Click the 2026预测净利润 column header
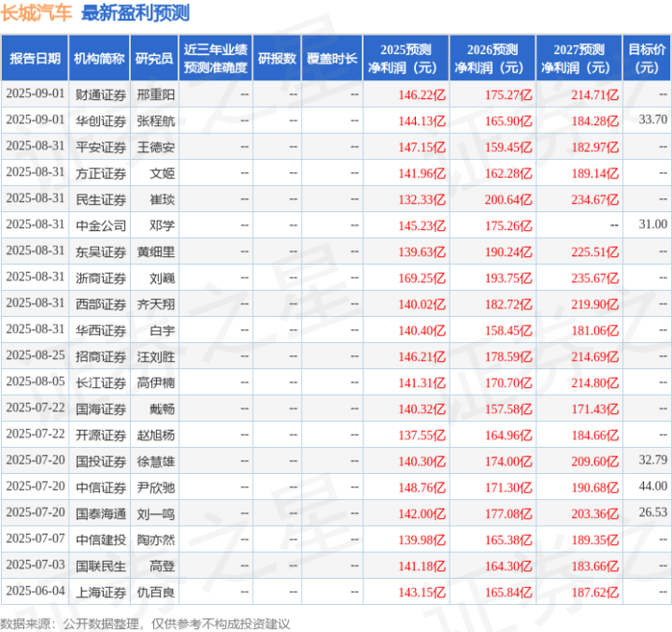This screenshot has width=672, height=632. click(x=493, y=58)
